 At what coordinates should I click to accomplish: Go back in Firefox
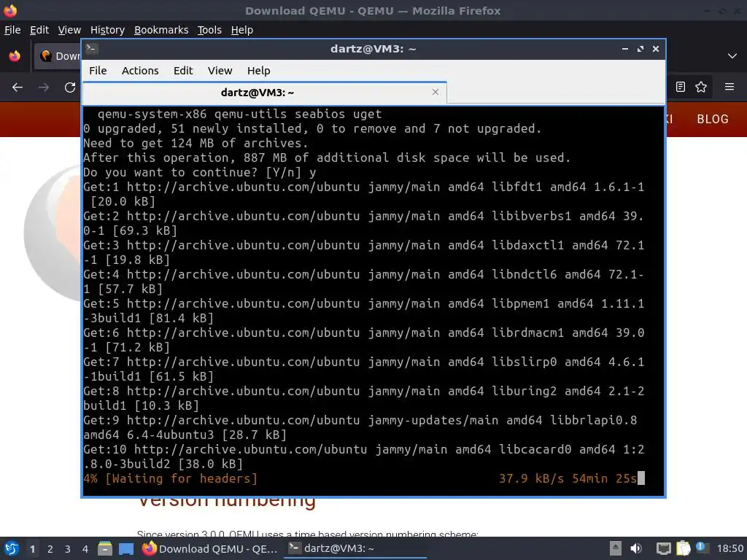coord(18,87)
